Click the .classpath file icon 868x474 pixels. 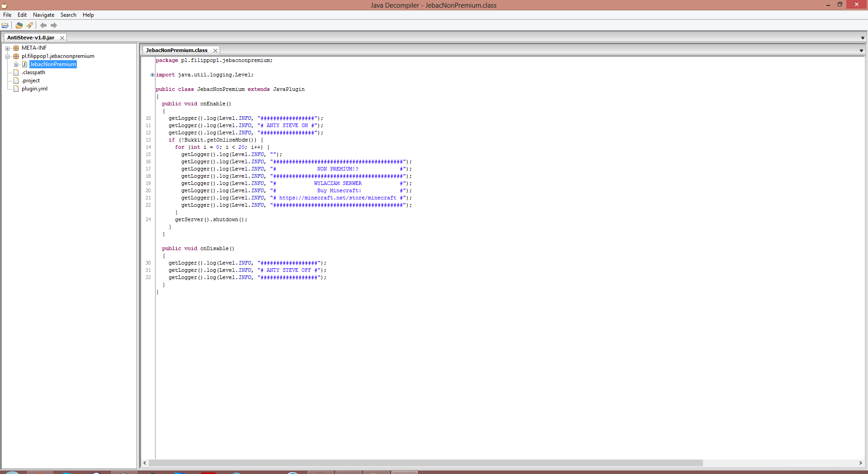16,72
